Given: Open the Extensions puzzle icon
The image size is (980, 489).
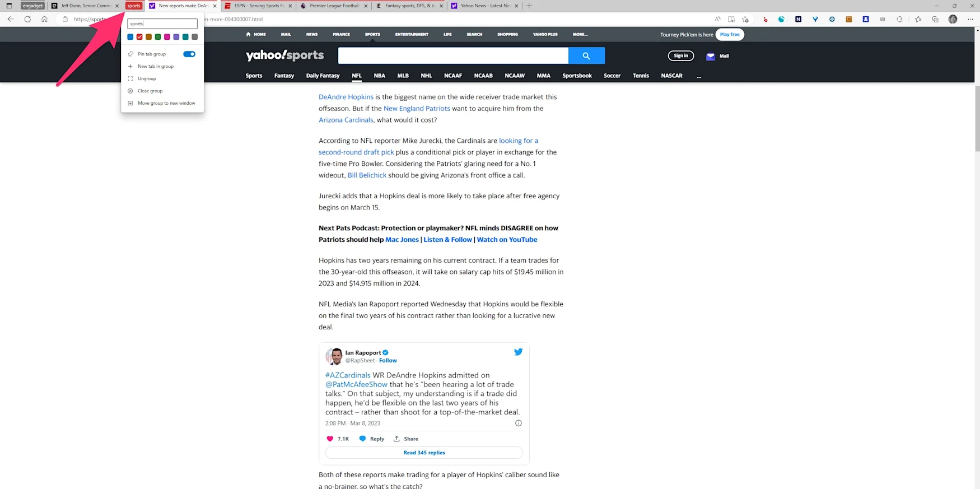Looking at the screenshot, I should [899, 19].
